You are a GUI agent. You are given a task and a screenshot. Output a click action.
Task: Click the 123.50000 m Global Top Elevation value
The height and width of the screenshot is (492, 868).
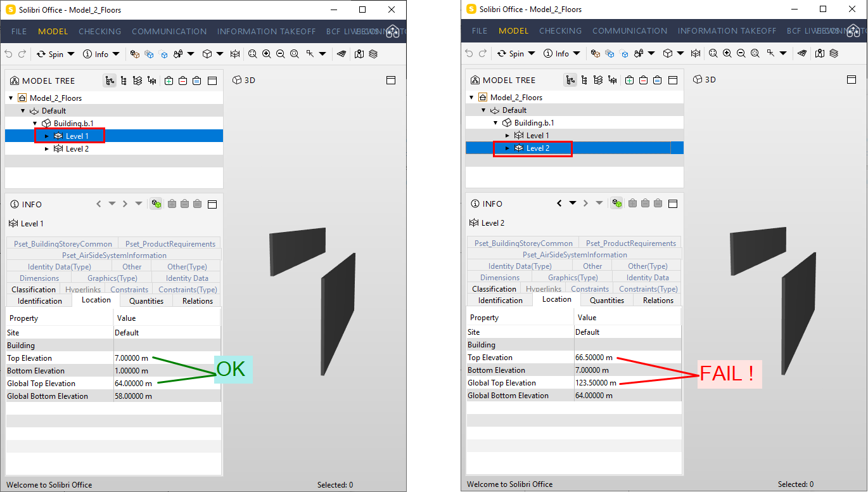point(596,383)
